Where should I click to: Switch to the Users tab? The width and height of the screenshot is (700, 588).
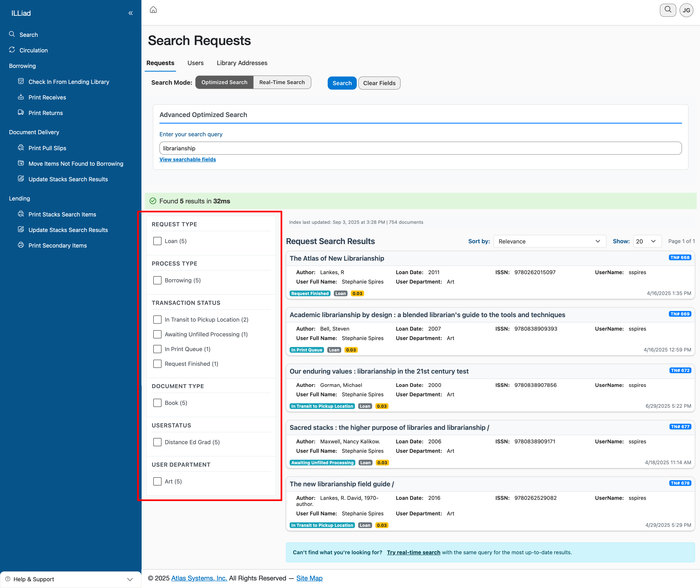(x=195, y=63)
